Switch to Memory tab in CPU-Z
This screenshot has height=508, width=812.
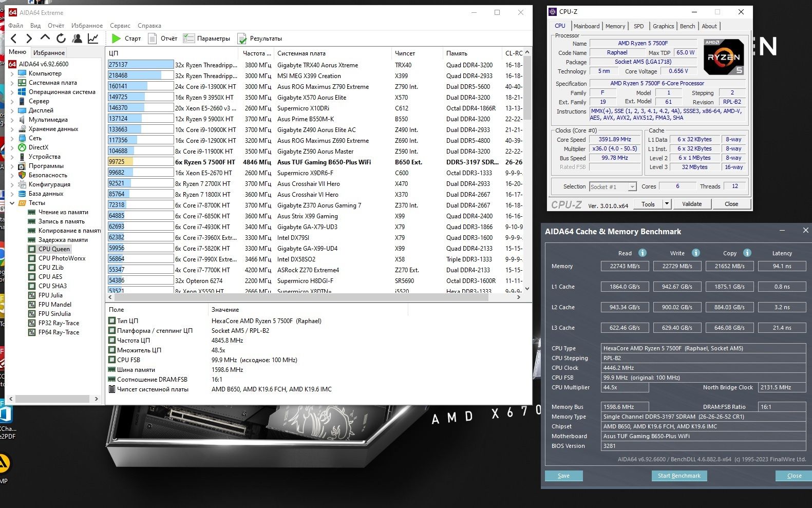click(x=615, y=26)
